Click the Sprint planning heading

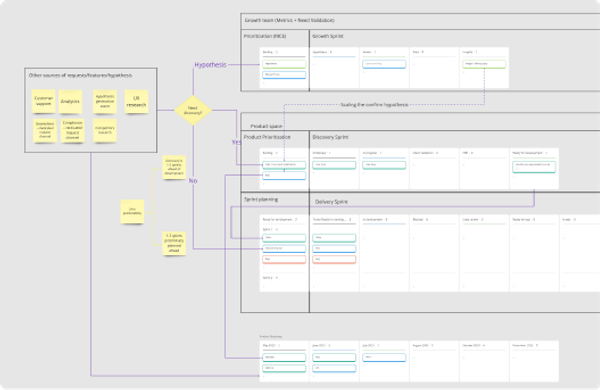[261, 199]
